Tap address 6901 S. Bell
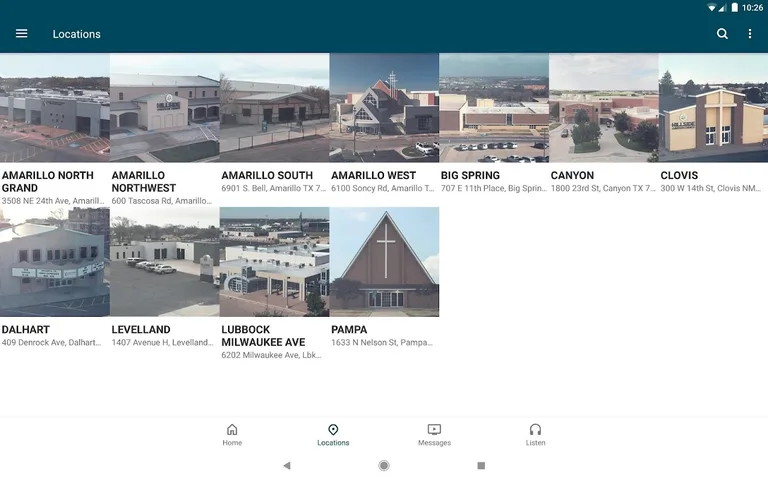Viewport: 768px width, 480px height. coord(273,188)
